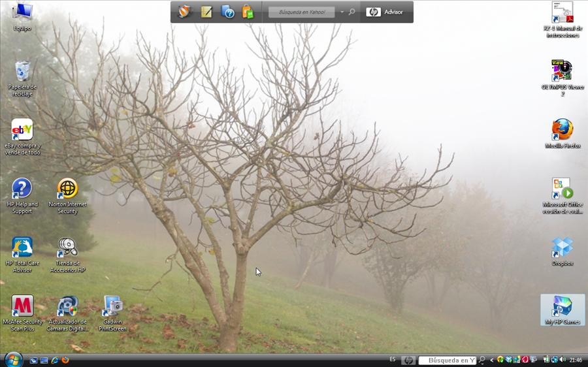Screen dimensions: 588x367
Task: Expand the search provider dropdown in dock
Action: click(342, 12)
